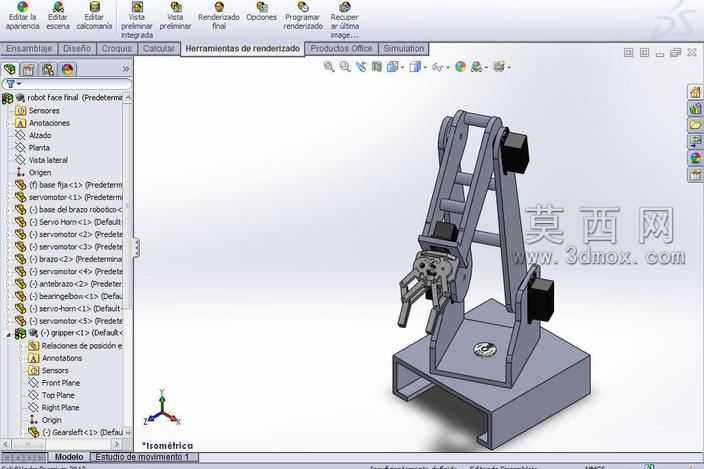Open SolidWorks Resources task pane tab
This screenshot has width=704, height=469.
coord(695,92)
